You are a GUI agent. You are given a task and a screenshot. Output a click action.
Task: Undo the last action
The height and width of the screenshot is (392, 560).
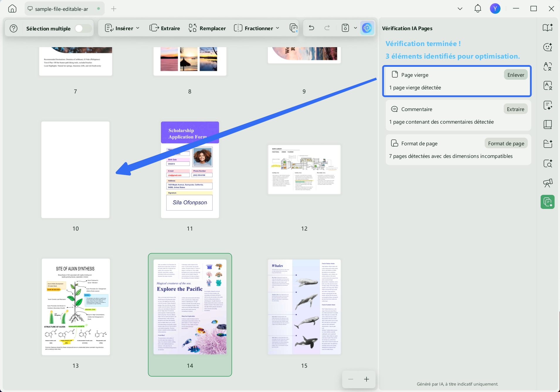[311, 28]
